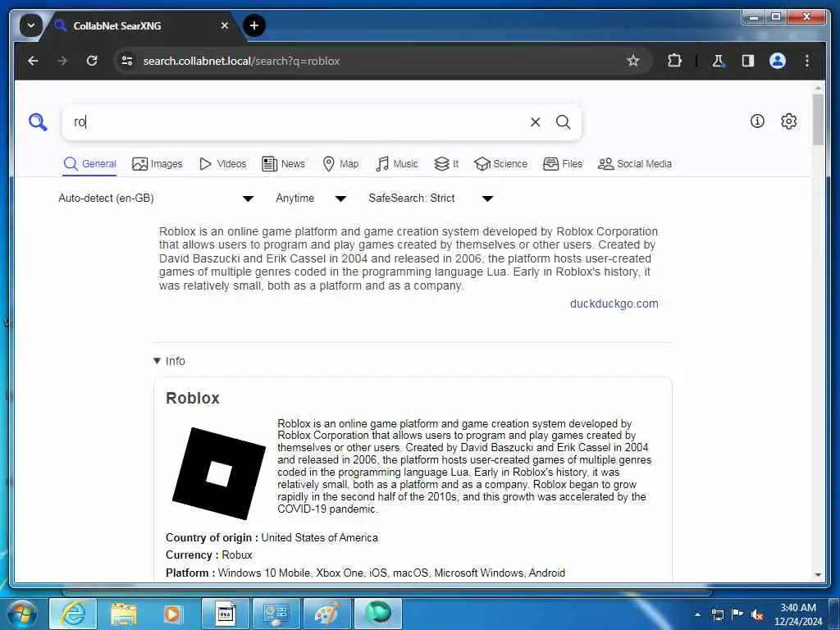
Task: Open Windows Explorer folder in taskbar
Action: 124,614
